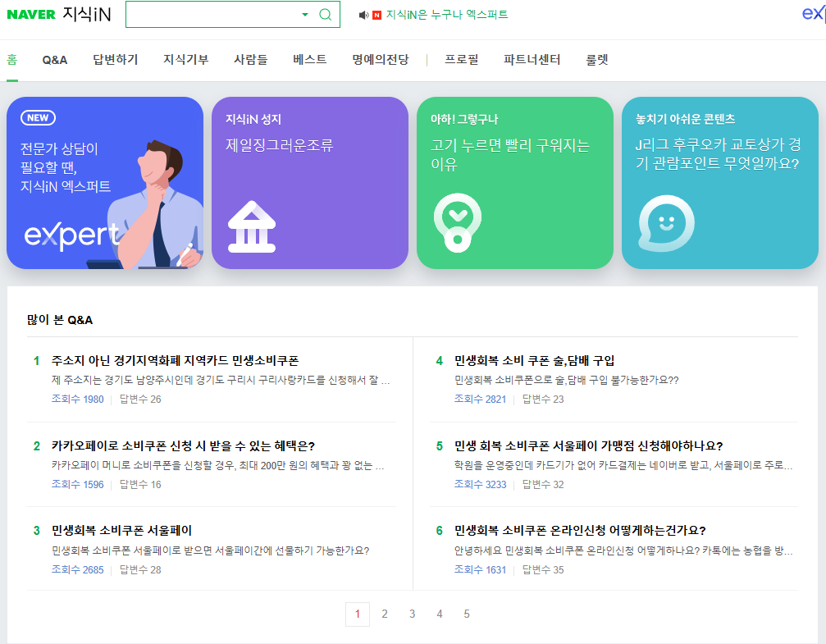Image resolution: width=826 pixels, height=644 pixels.
Task: Click the speaker announcement icon
Action: pos(363,16)
